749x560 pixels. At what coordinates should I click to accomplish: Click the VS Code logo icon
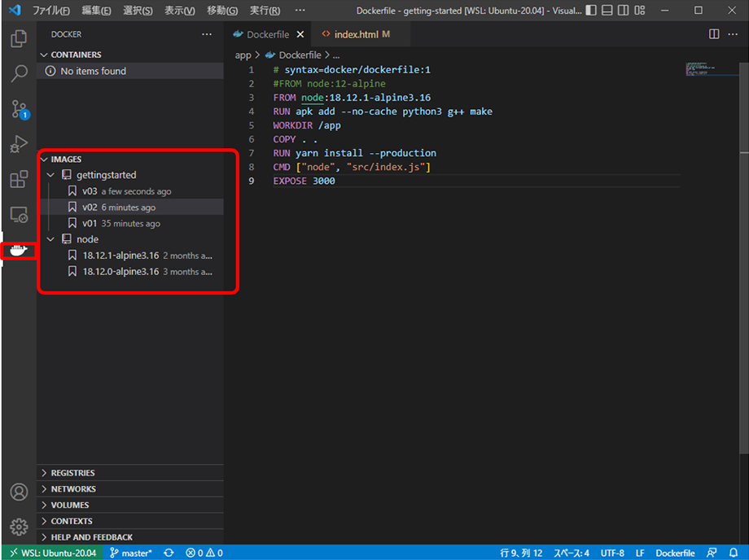click(15, 10)
